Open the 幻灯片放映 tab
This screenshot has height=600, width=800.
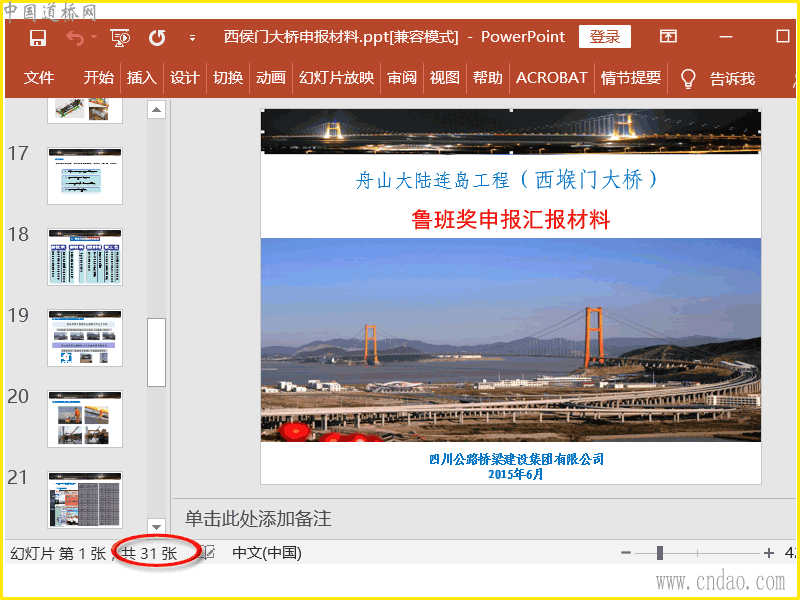336,78
